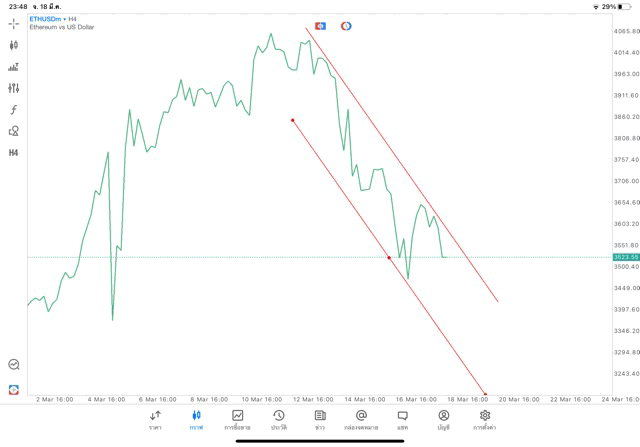Open chart settings sliders icon

tap(14, 88)
